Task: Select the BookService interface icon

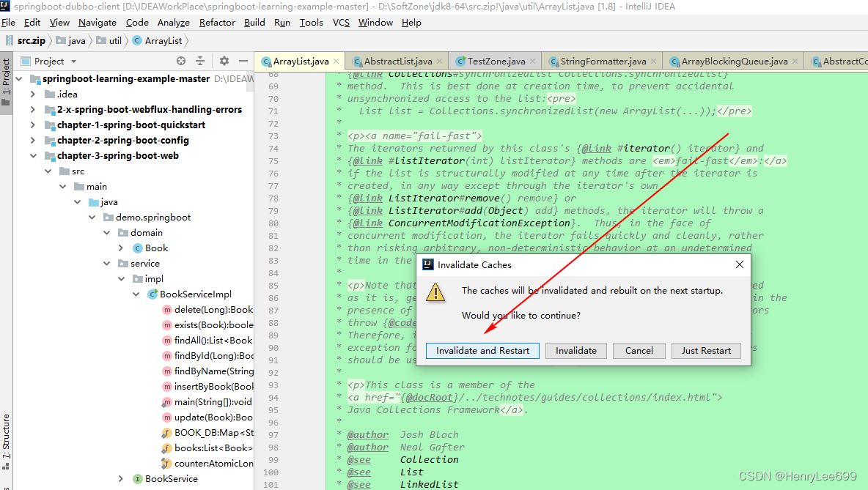Action: [x=138, y=479]
